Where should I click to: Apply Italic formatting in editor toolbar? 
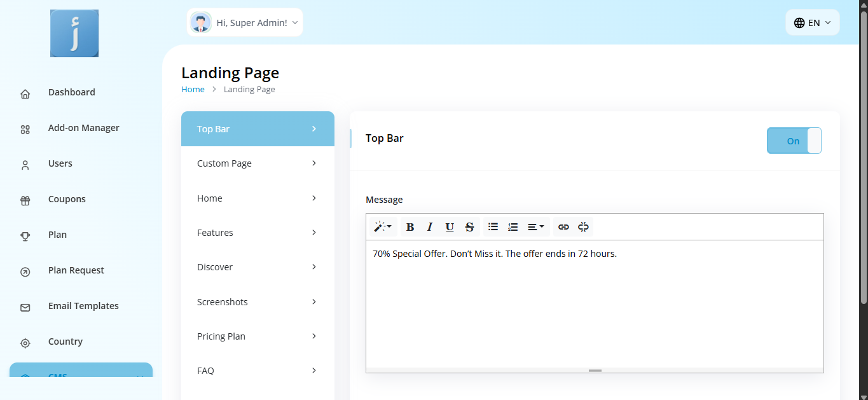[430, 227]
